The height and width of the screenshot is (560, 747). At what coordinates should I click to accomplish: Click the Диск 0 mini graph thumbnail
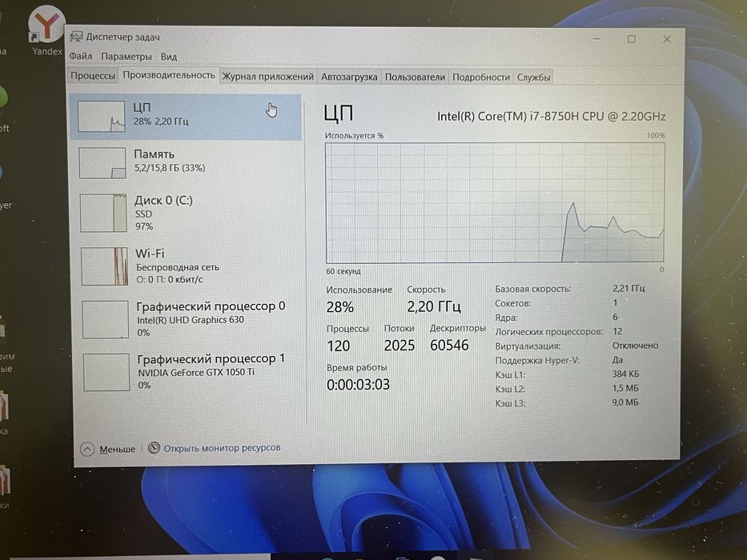pos(103,213)
